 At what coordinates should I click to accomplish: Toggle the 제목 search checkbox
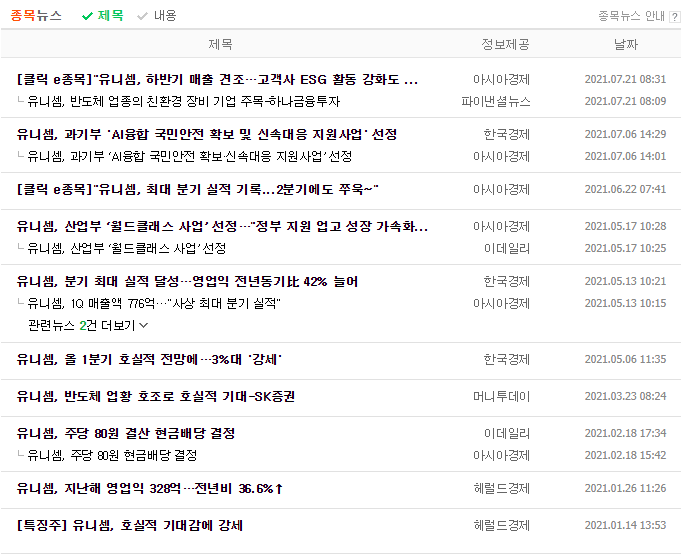(x=103, y=16)
